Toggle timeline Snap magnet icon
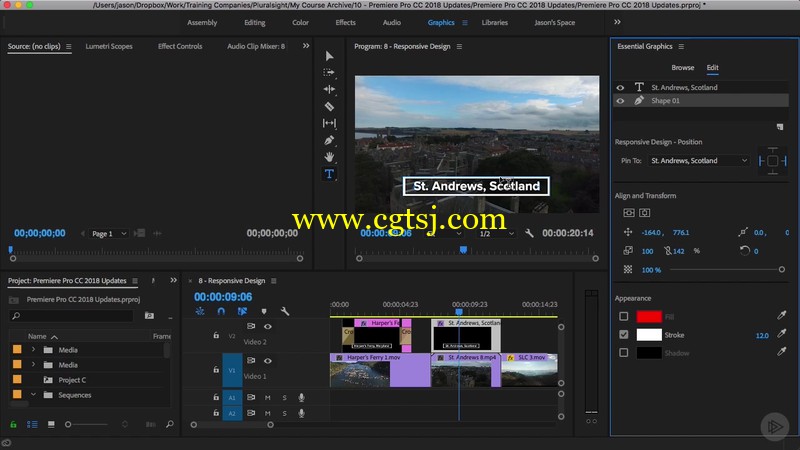Image resolution: width=800 pixels, height=450 pixels. (x=221, y=311)
